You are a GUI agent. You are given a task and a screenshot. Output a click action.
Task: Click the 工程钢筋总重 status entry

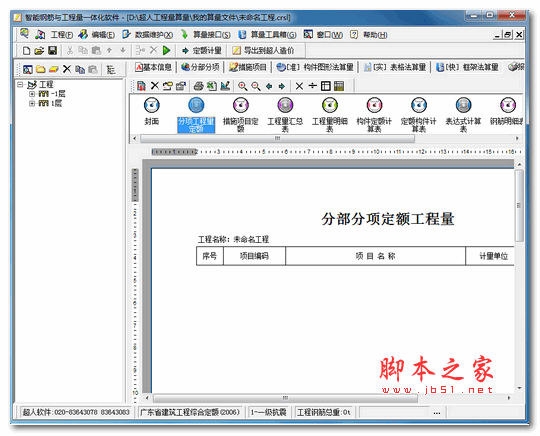click(x=324, y=412)
